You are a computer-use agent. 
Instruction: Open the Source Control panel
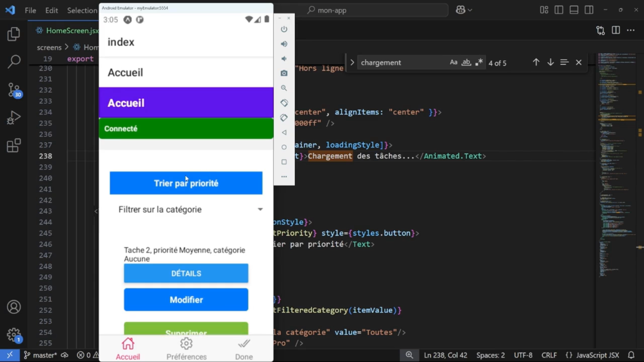click(14, 89)
